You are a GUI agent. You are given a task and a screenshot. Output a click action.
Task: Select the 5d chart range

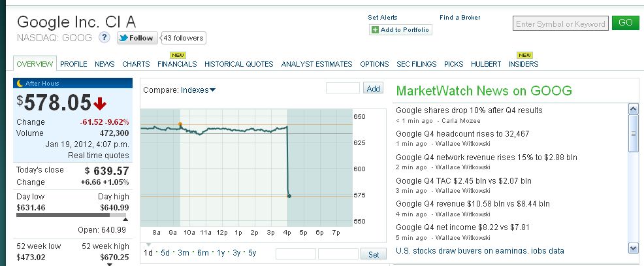tap(165, 253)
